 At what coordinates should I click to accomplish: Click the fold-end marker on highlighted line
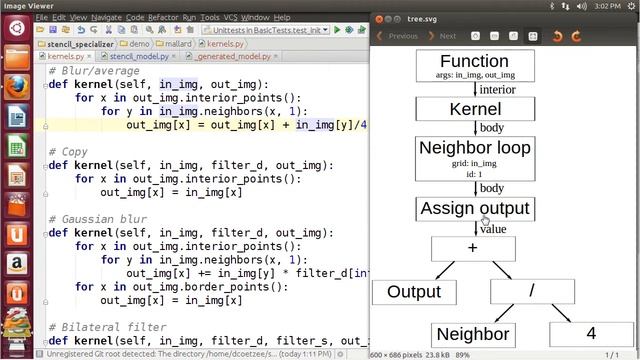click(x=45, y=126)
